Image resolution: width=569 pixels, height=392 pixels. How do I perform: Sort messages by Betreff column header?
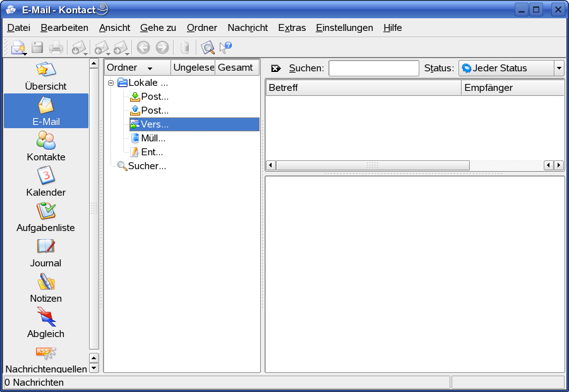coord(363,88)
